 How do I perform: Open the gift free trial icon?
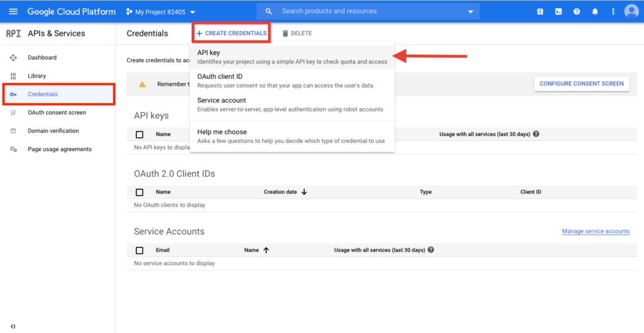[540, 11]
